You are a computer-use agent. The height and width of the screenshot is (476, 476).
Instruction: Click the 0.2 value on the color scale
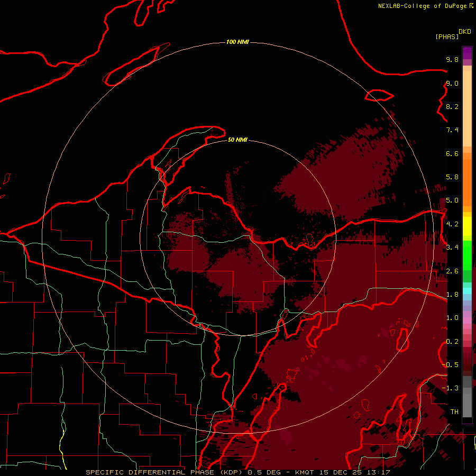[x=452, y=342]
